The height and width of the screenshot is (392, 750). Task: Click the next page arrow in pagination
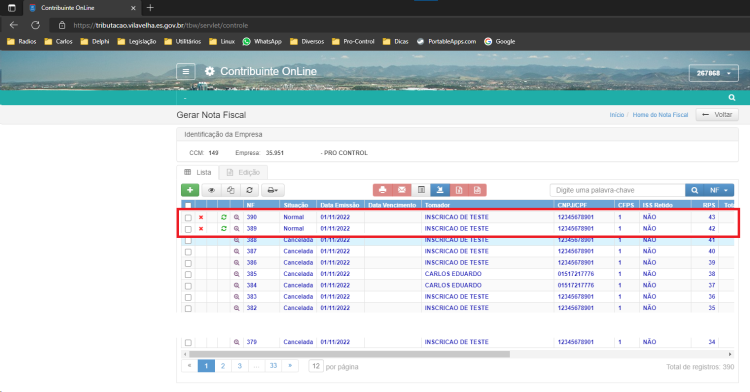click(290, 366)
